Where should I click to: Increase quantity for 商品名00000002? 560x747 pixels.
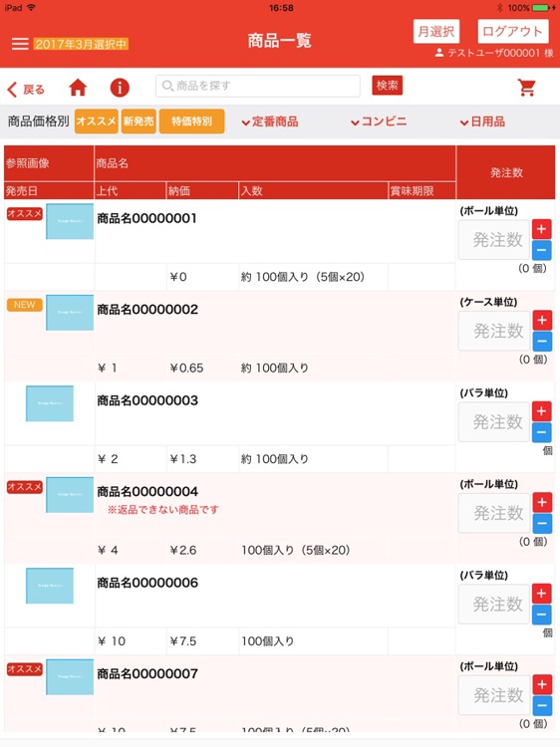542,320
